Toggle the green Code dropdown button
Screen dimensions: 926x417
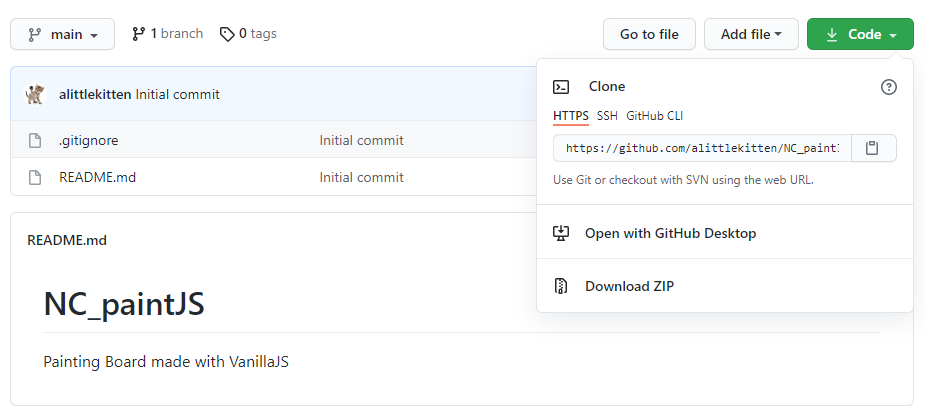(x=860, y=34)
